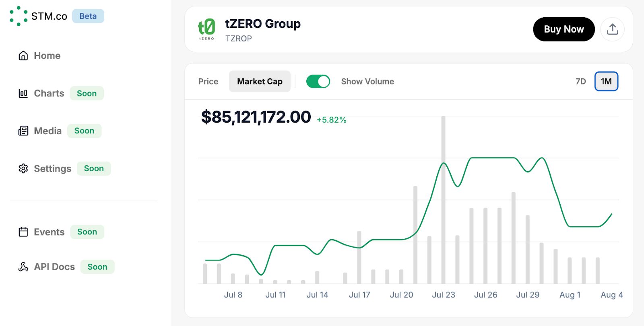Viewport: 644px width, 326px height.
Task: Click the Soon badge next to Media
Action: (84, 131)
